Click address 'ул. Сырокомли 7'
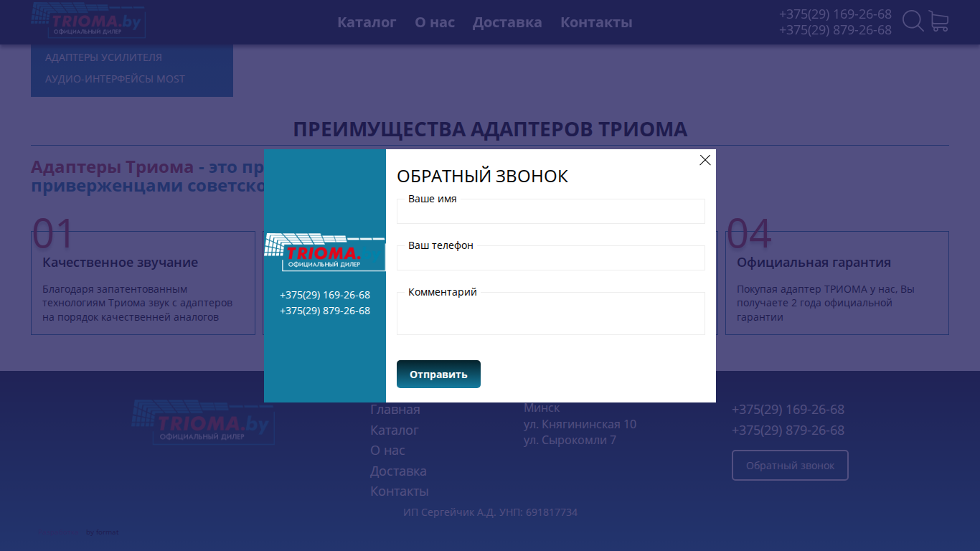 [570, 440]
